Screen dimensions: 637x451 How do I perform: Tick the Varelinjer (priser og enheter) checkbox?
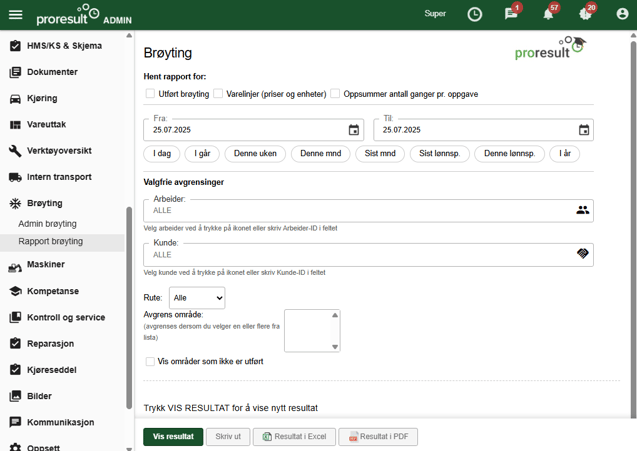point(218,94)
